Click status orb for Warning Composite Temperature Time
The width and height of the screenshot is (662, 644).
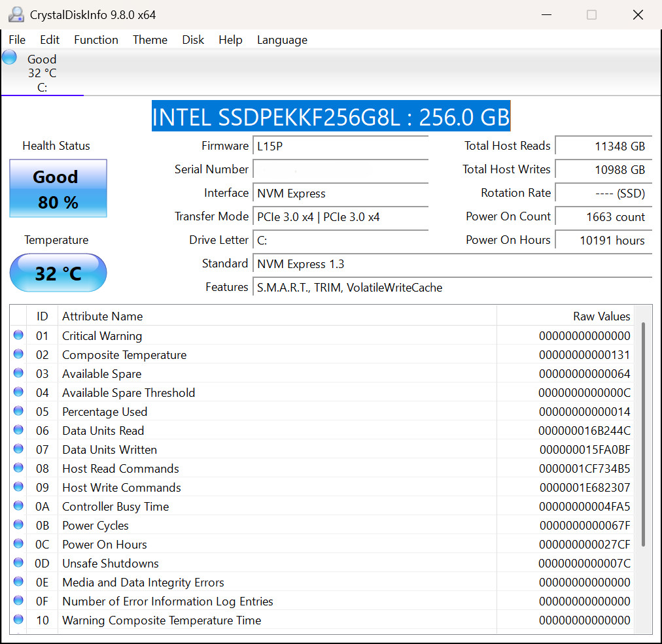click(x=18, y=620)
